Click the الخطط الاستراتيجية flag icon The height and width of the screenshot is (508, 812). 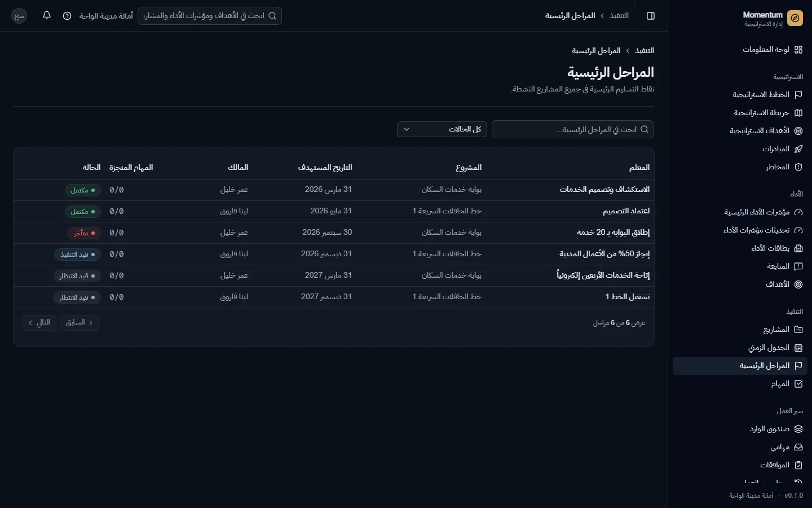798,95
